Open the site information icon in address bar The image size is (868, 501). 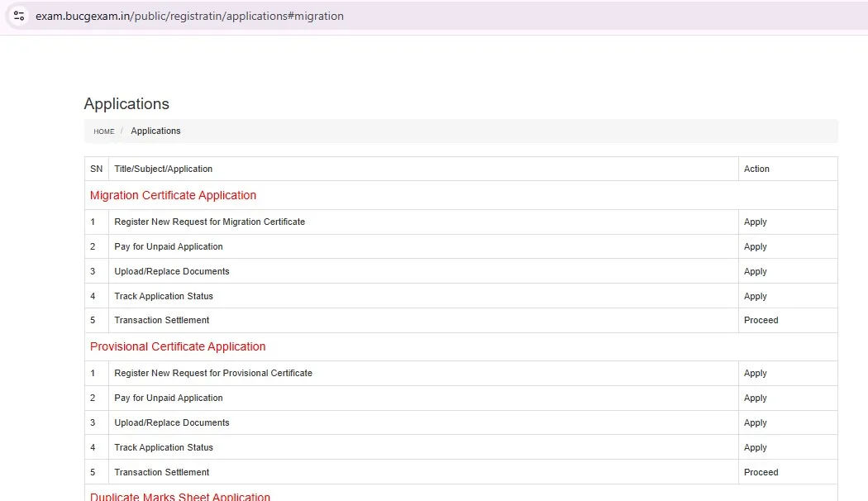19,16
